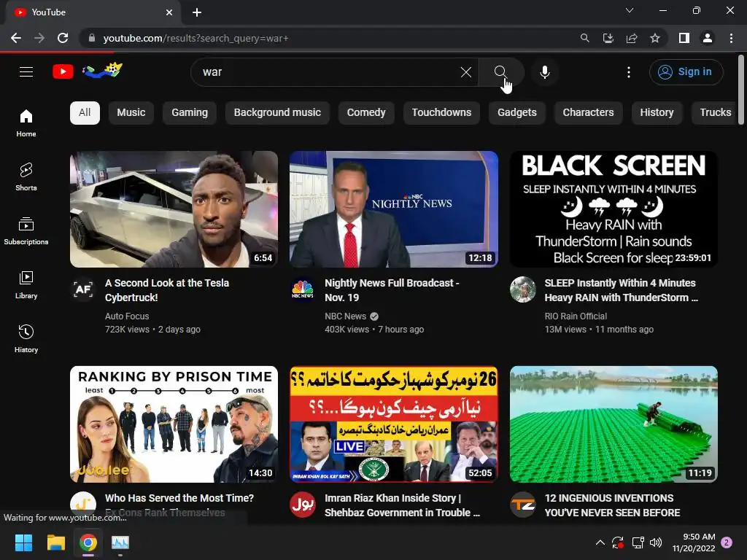747x560 pixels.
Task: Select the Music filter chip
Action: (x=131, y=112)
